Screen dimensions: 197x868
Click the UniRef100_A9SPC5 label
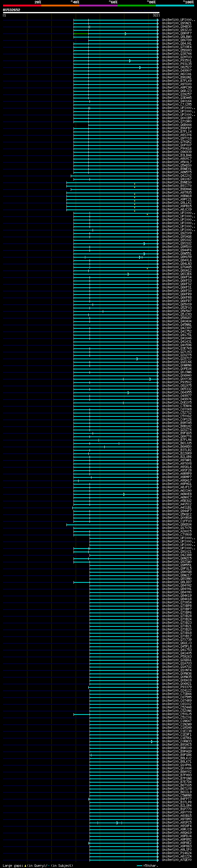[x=176, y=822]
